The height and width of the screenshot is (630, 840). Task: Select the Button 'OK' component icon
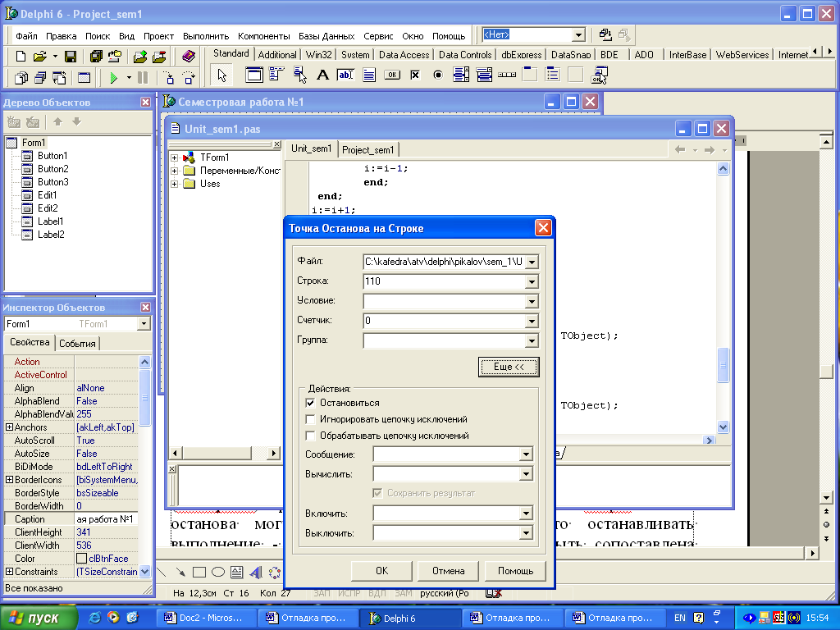click(392, 75)
